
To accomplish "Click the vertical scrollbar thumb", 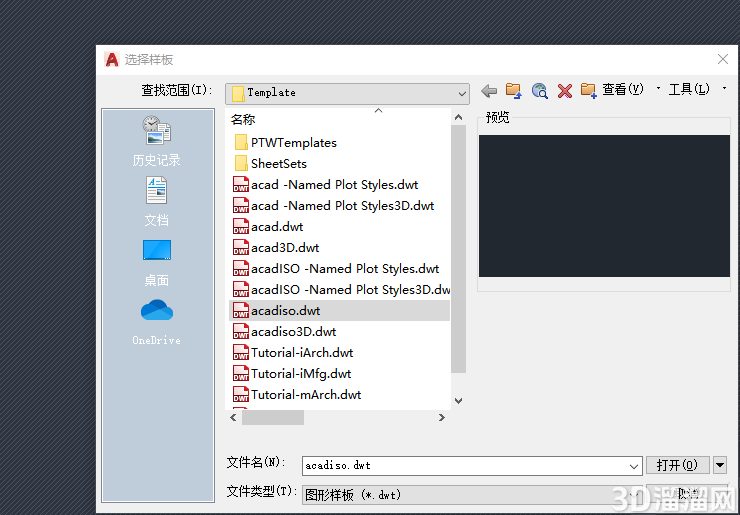I will click(458, 249).
